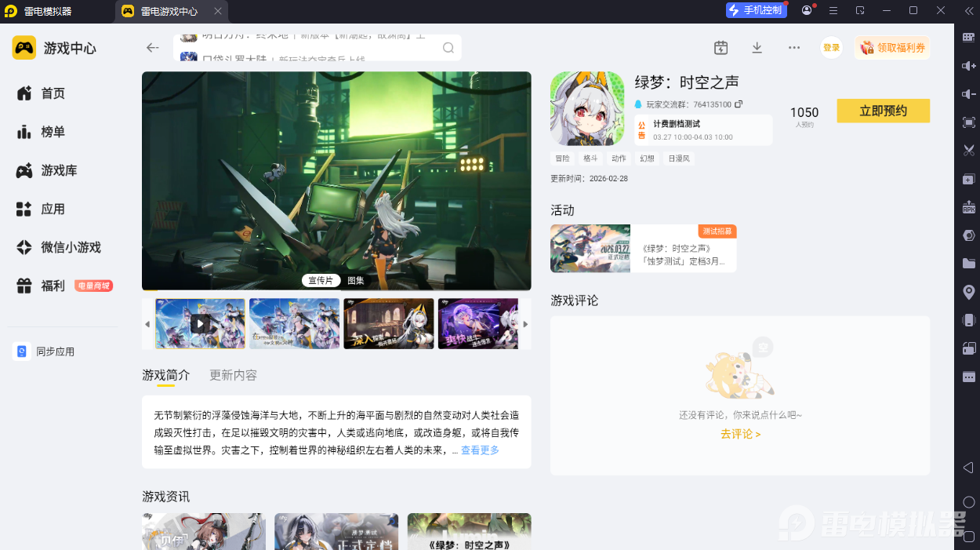The height and width of the screenshot is (550, 980).
Task: Click the shake-phone icon in right sidebar
Action: (968, 319)
